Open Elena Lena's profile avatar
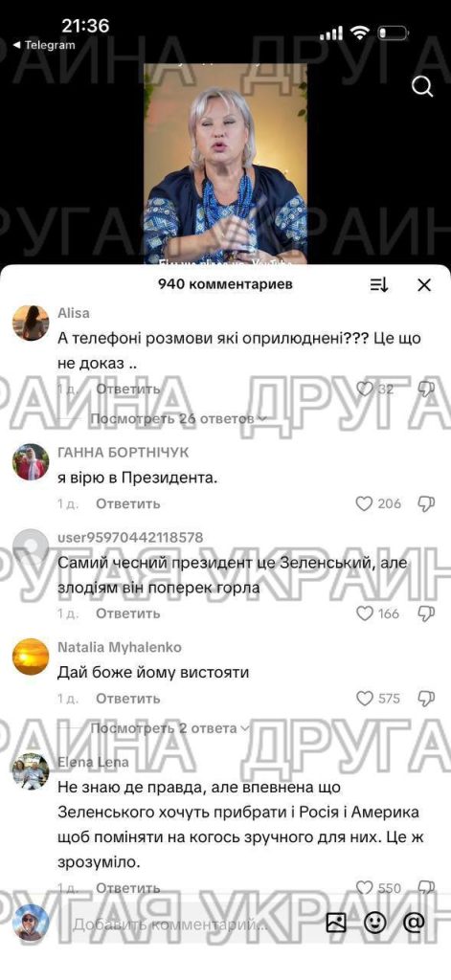Image resolution: width=451 pixels, height=980 pixels. point(31,771)
